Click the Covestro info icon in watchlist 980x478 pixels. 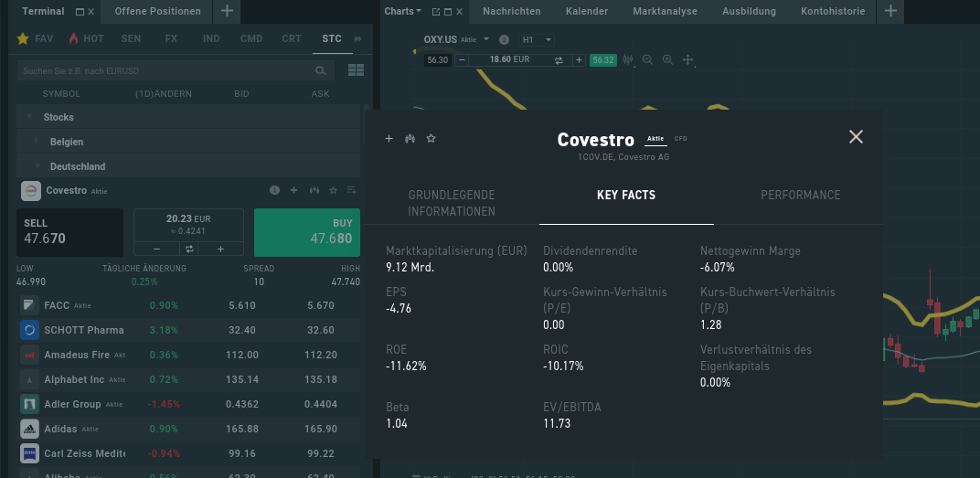pos(274,190)
